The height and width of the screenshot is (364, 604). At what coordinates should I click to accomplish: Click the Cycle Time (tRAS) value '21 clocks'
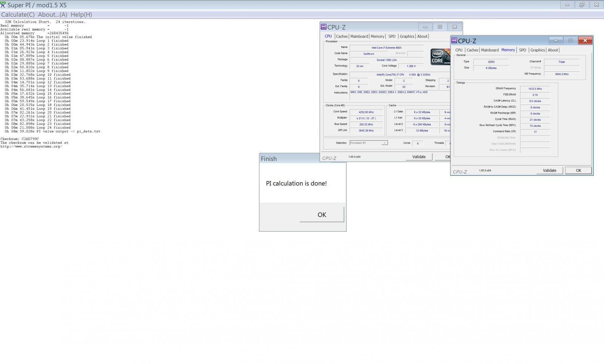pos(535,120)
